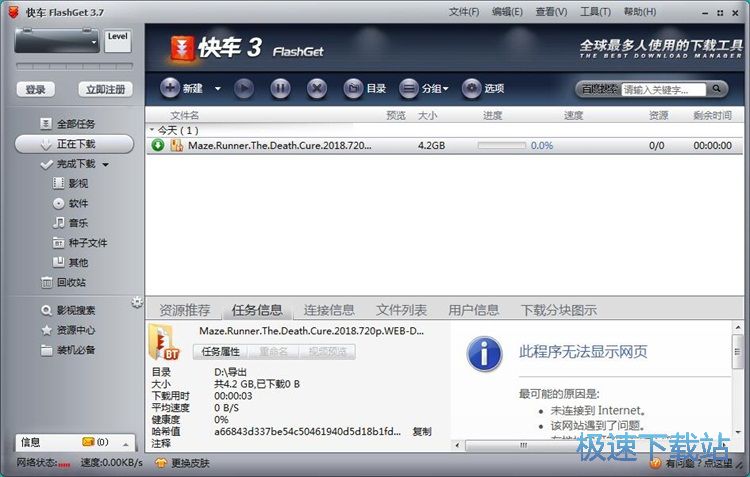750x477 pixels.
Task: Click the blue info icon on the web page
Action: (484, 354)
